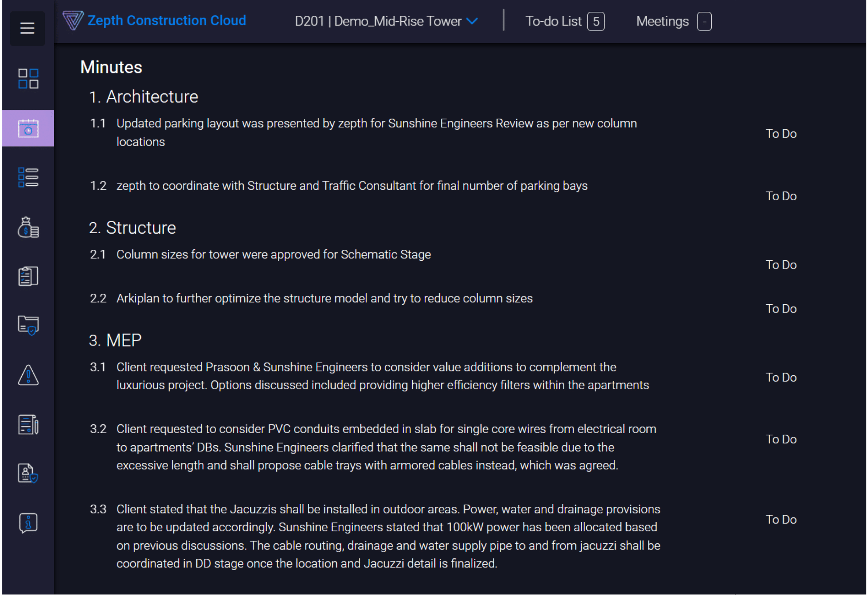Select the 3. MEP heading
The image size is (868, 596).
point(115,340)
